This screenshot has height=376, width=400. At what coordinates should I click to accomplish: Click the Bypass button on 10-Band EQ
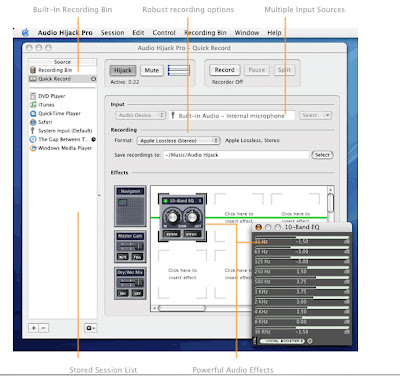pyautogui.click(x=192, y=234)
